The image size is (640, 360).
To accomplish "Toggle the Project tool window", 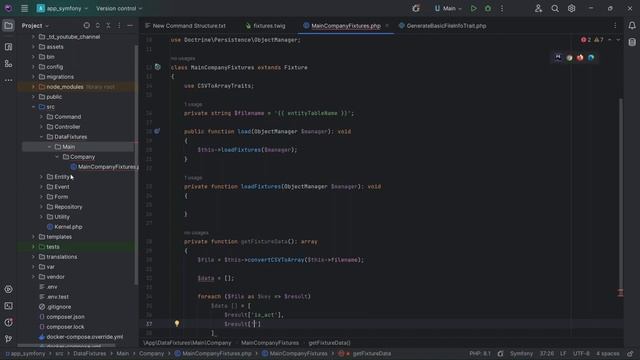I will tap(8, 26).
